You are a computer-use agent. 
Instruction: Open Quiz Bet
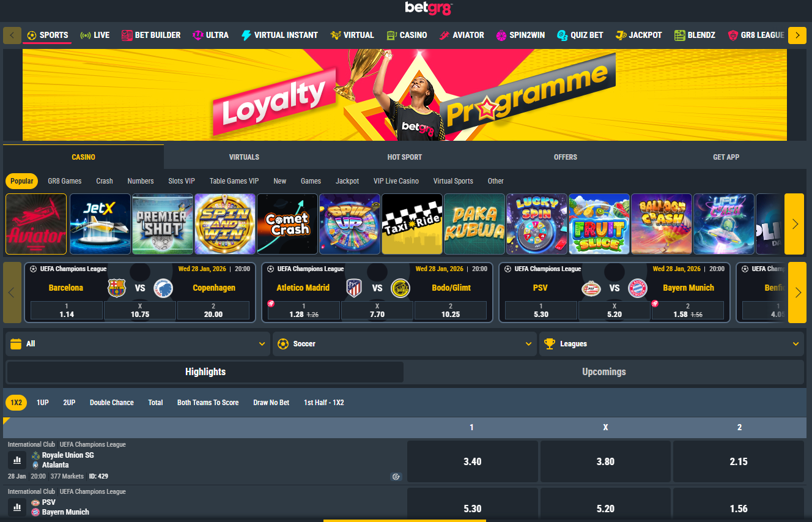click(580, 35)
